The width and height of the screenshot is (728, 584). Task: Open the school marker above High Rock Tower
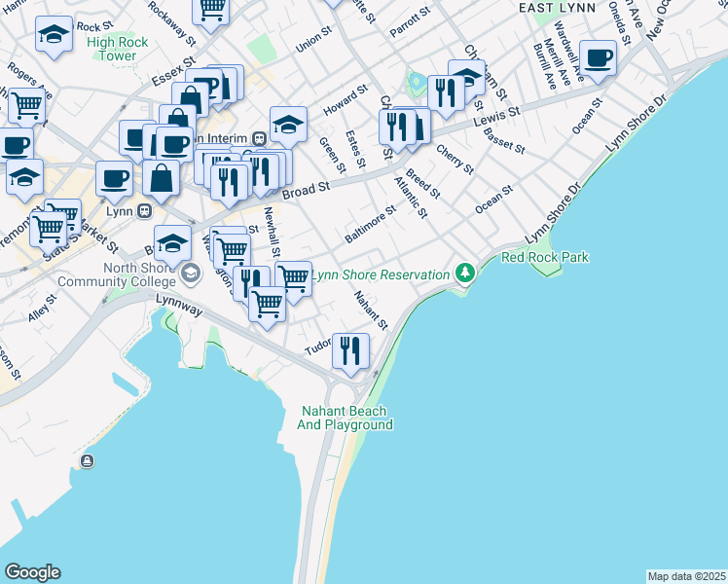point(53,36)
